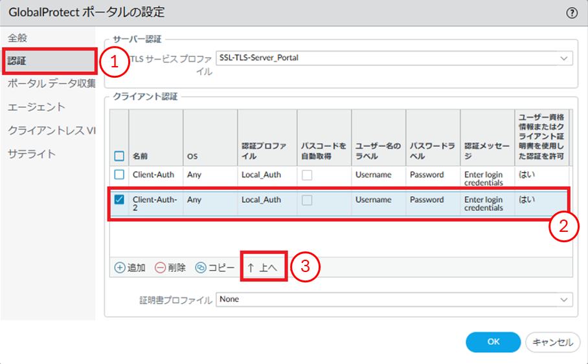Click the コピー (copy) icon
588x364 pixels.
[x=201, y=267]
